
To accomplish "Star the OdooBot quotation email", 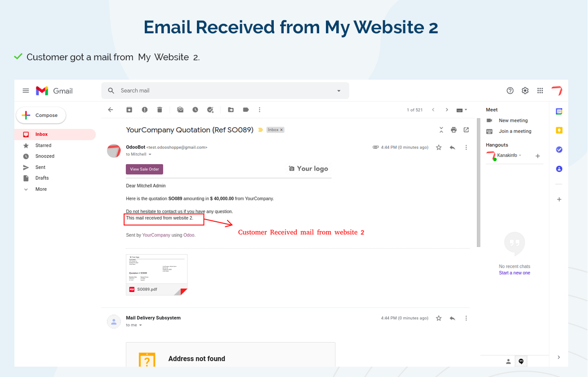I will click(439, 148).
